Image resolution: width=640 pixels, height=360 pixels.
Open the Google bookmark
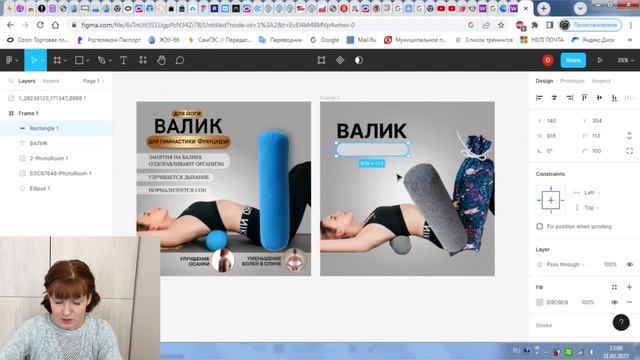tap(325, 40)
